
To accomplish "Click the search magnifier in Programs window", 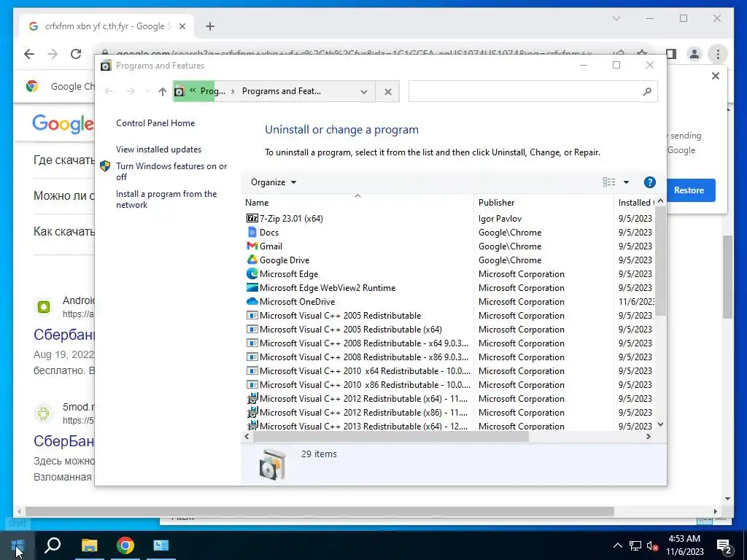I will click(x=646, y=91).
